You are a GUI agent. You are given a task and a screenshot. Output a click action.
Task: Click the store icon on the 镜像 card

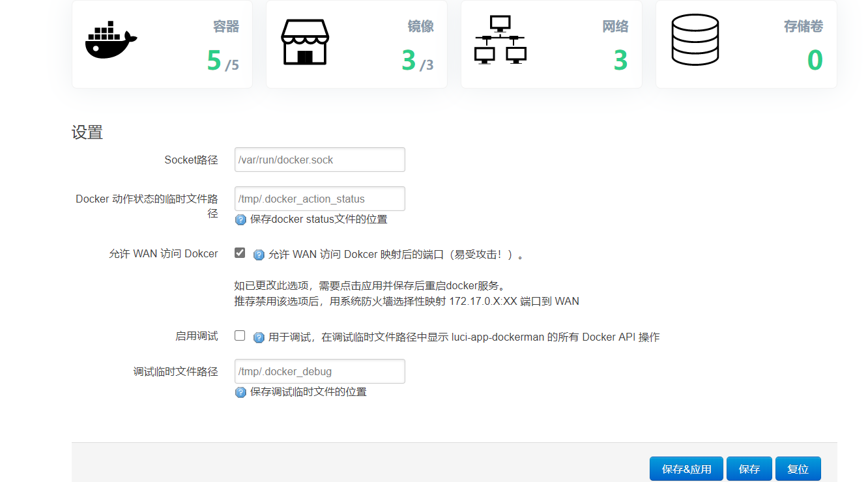tap(304, 40)
